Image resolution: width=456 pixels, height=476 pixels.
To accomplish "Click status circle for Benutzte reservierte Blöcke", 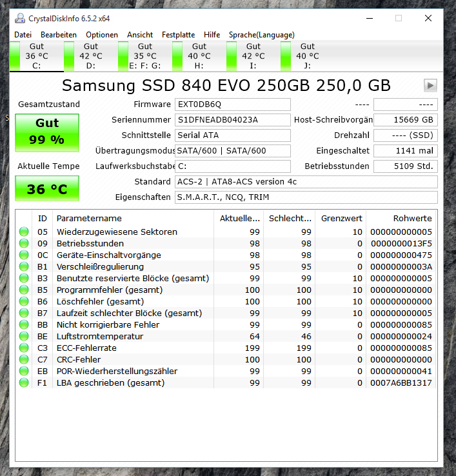I will [24, 279].
